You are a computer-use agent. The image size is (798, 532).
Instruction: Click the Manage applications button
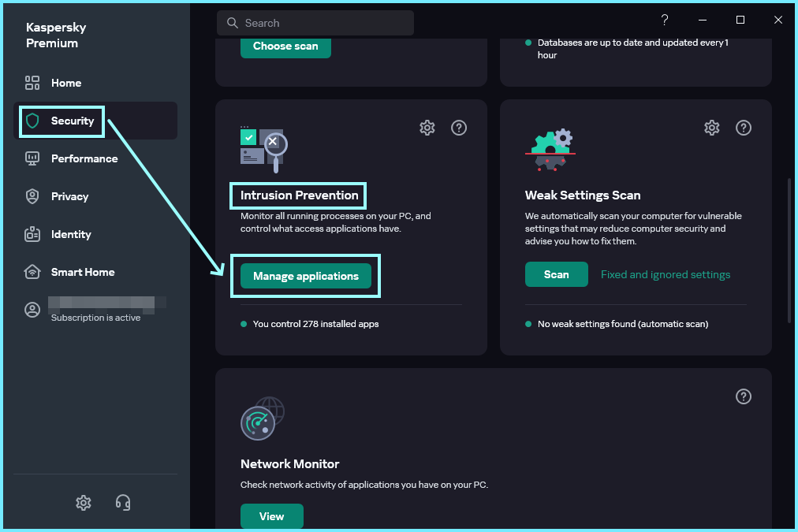[x=306, y=276]
